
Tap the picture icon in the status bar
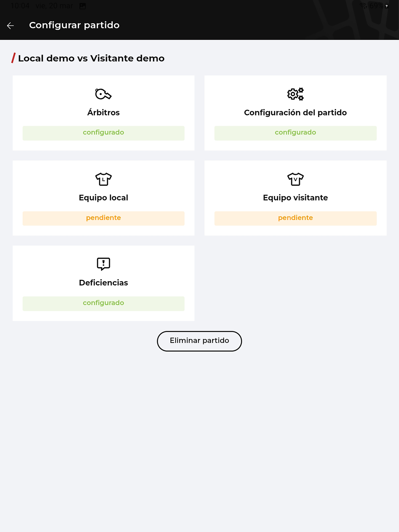pos(83,6)
